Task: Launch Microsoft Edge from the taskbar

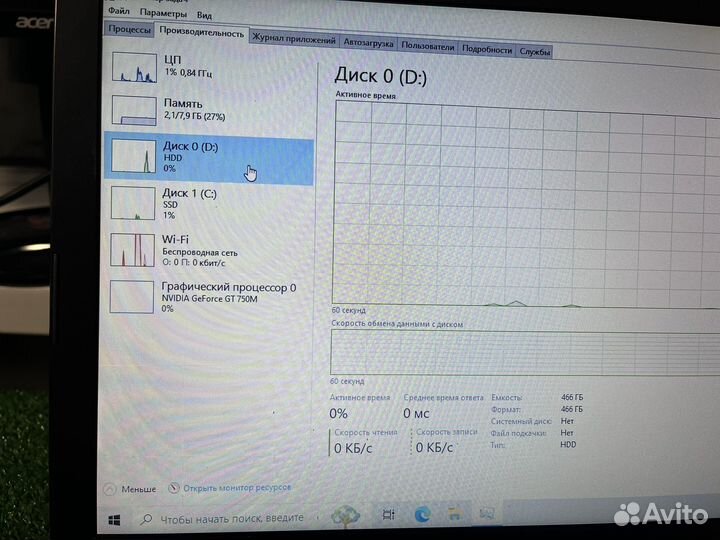Action: tap(421, 515)
